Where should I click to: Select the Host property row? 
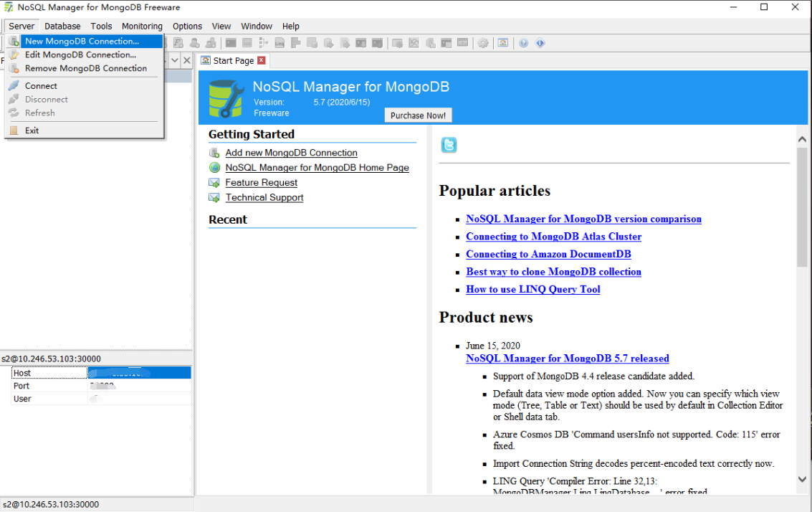pos(102,373)
